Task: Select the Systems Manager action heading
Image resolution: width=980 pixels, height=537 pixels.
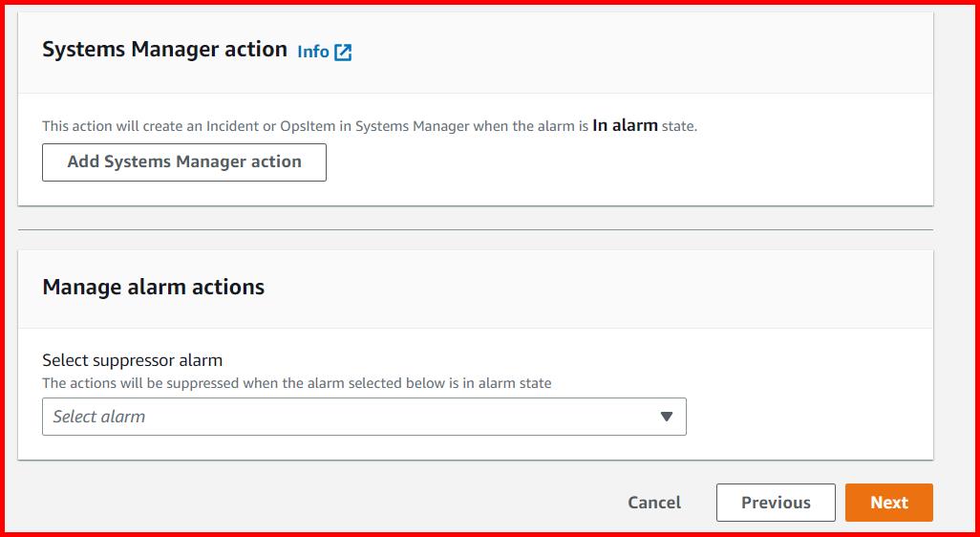Action: [165, 50]
